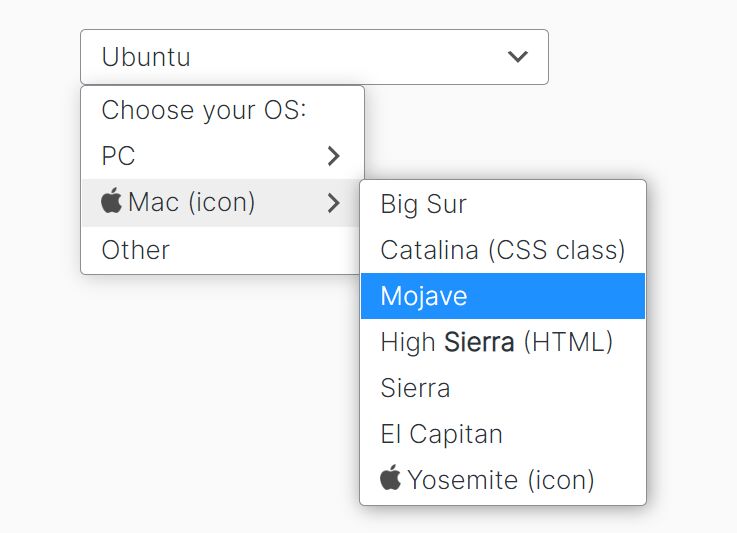Viewport: 737px width, 533px height.
Task: Click the Apple icon beside Mac
Action: [111, 201]
